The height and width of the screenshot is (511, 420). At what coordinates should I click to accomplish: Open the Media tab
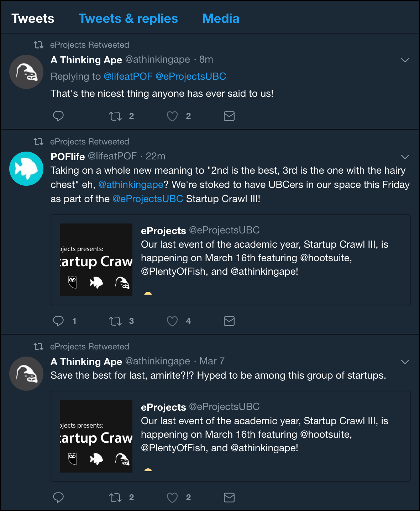tap(221, 19)
